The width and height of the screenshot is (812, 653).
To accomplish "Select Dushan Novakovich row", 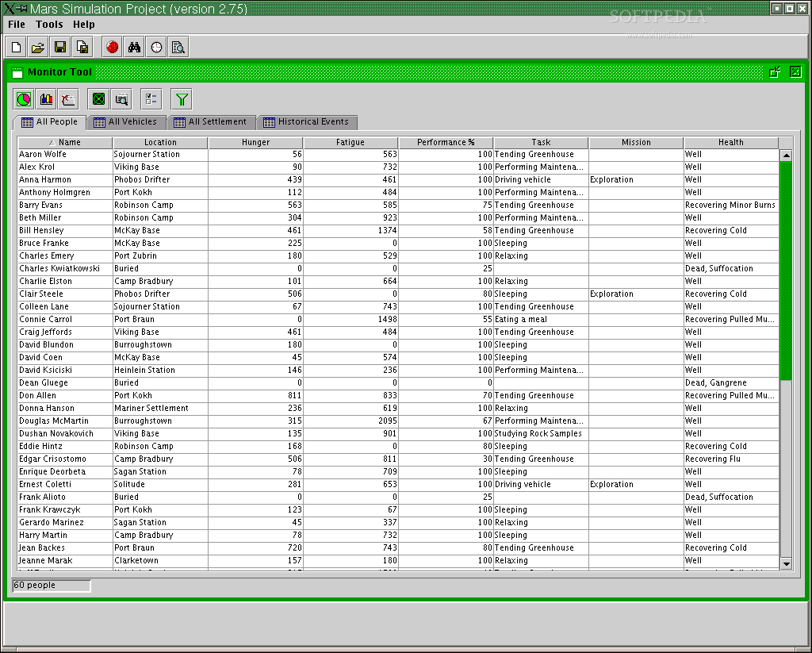I will [x=398, y=434].
